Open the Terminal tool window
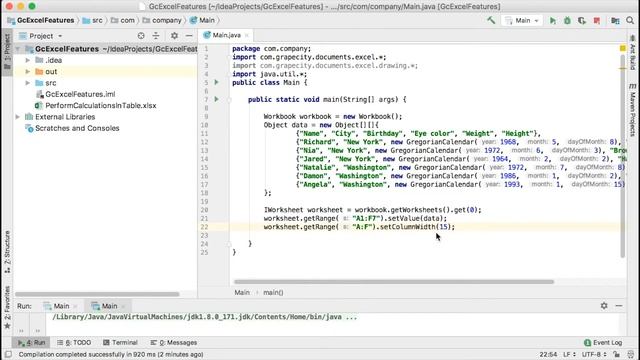The height and width of the screenshot is (360, 640). (x=120, y=342)
